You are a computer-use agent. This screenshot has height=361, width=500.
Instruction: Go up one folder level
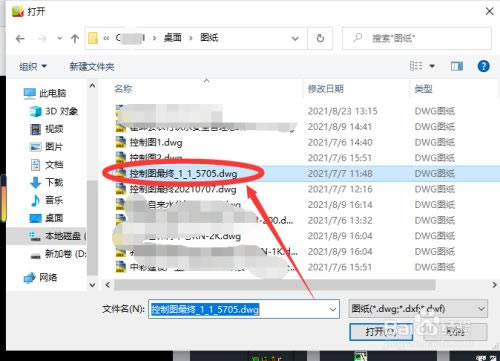click(75, 39)
